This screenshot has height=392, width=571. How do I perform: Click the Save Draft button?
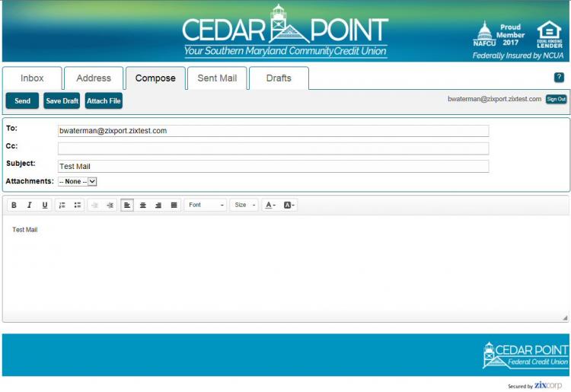point(62,100)
